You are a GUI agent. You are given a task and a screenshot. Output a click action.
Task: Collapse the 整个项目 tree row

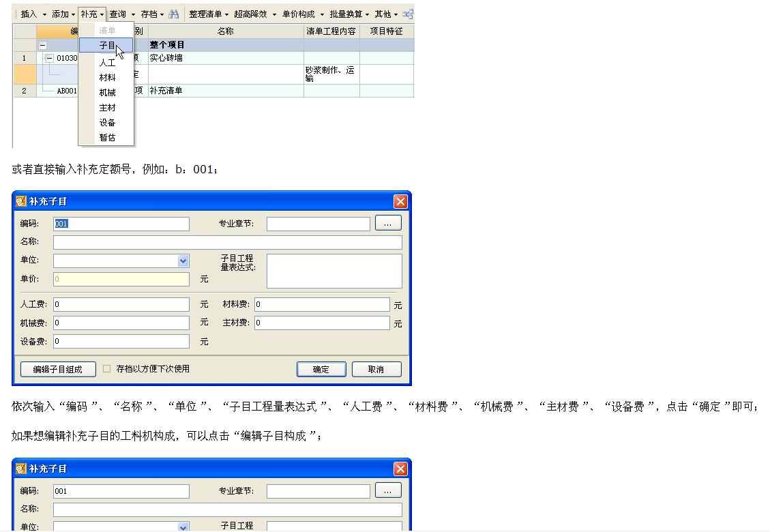click(x=42, y=44)
